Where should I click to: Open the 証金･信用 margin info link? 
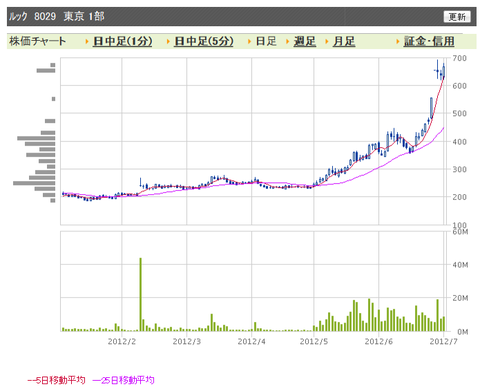click(x=429, y=41)
